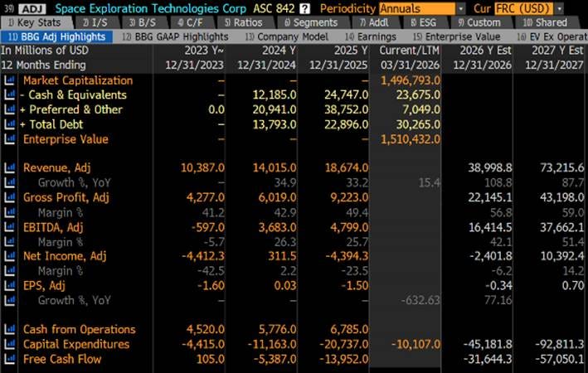Open chart icon beside Capital Expenditures
This screenshot has width=588, height=373.
click(9, 344)
